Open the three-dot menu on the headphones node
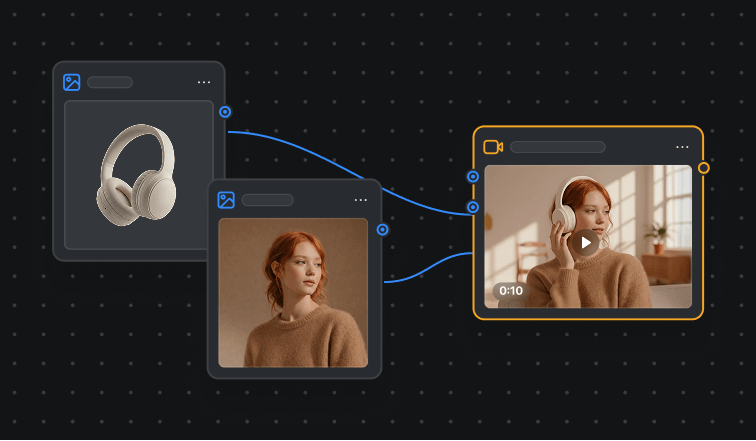The height and width of the screenshot is (441, 756). click(x=204, y=82)
